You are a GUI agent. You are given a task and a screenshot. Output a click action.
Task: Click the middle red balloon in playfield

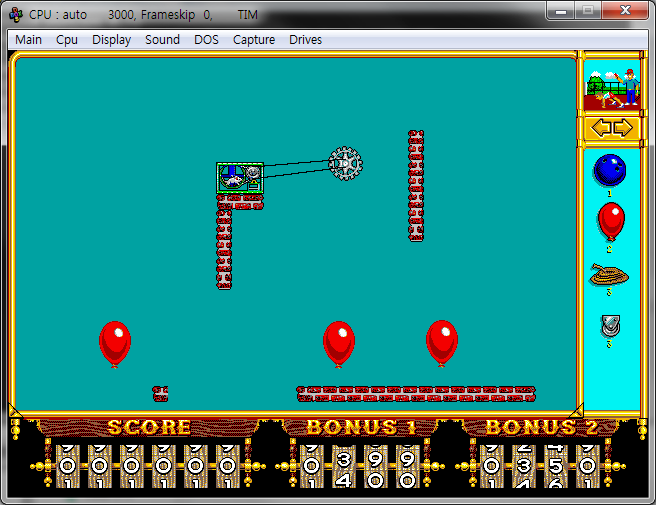339,344
